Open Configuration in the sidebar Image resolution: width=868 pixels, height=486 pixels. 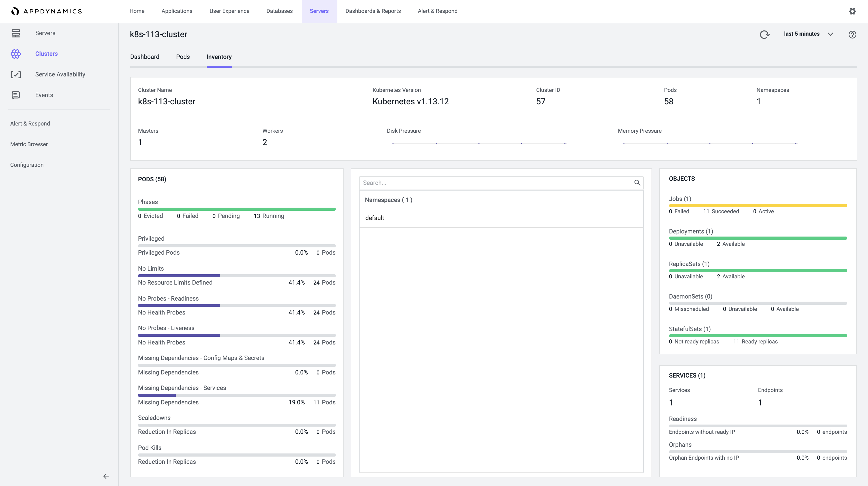[x=27, y=165]
